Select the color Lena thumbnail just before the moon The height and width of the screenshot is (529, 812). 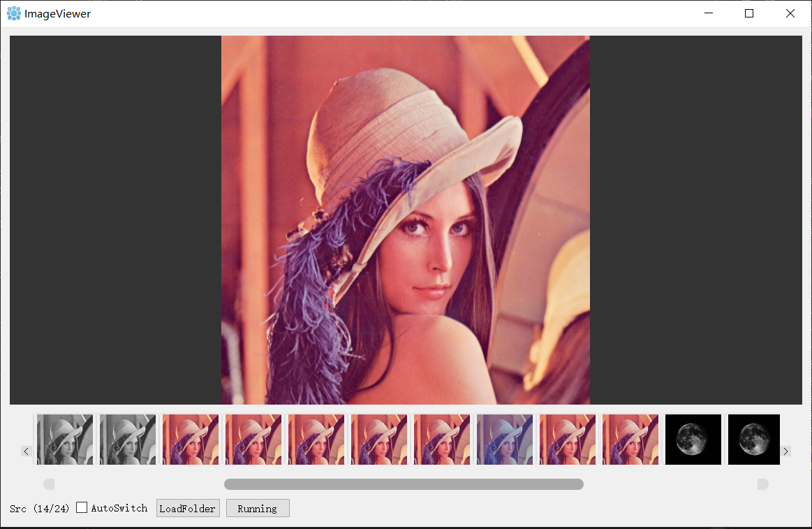coord(630,440)
